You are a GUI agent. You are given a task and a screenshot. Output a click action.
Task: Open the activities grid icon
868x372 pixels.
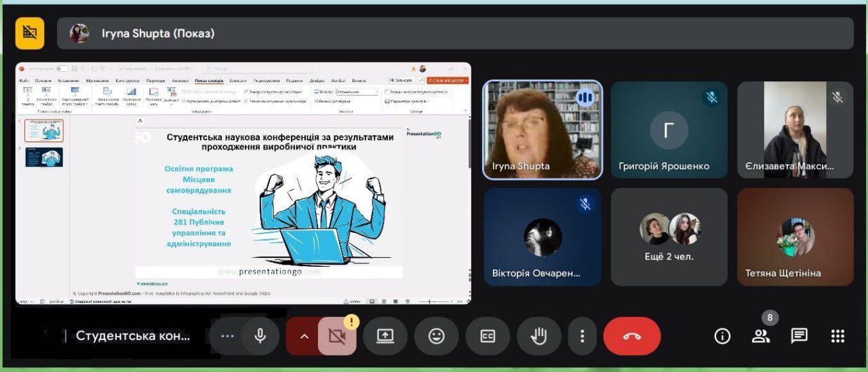[837, 336]
